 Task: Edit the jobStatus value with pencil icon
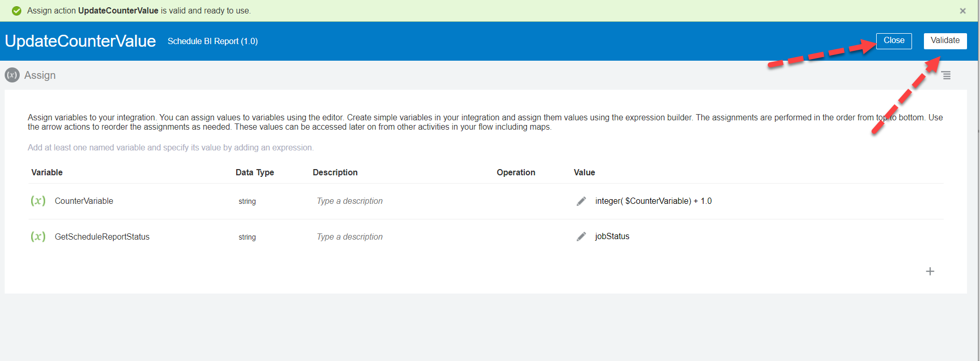pos(581,237)
